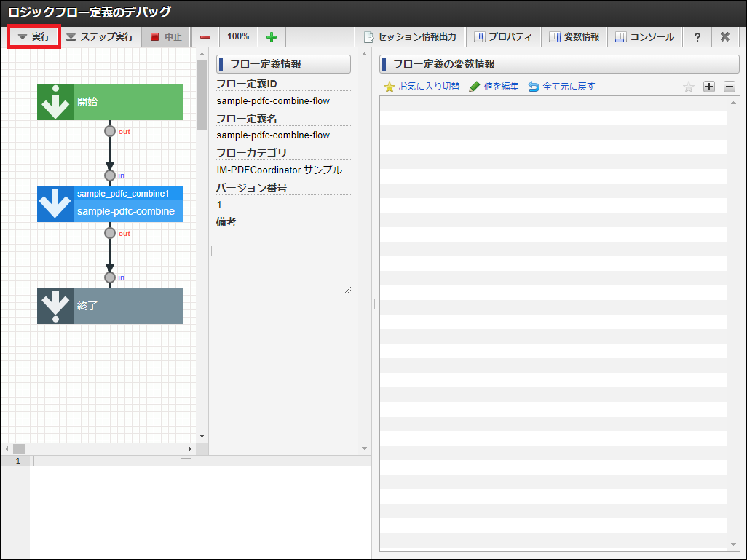Click in the 備考 remarks text area

[283, 262]
